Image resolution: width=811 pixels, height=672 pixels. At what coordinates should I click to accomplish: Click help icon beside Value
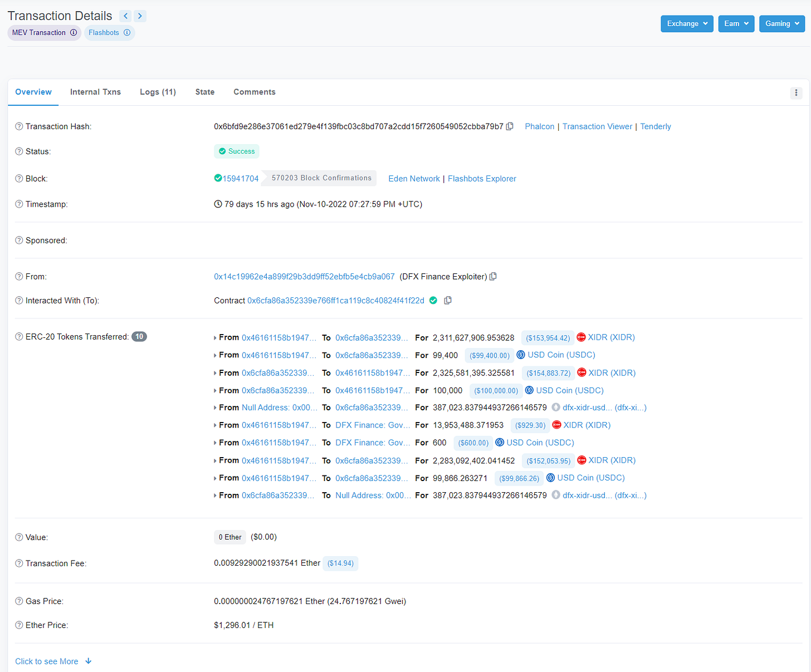19,537
